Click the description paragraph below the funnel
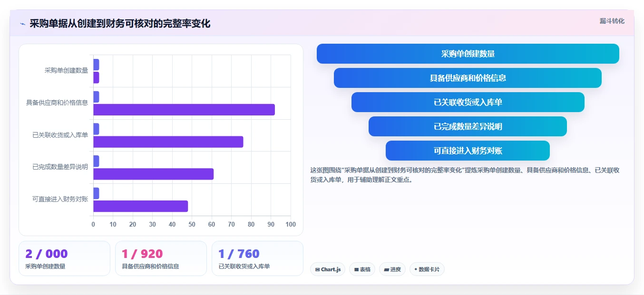Viewport: 644px width, 295px height. coord(465,175)
